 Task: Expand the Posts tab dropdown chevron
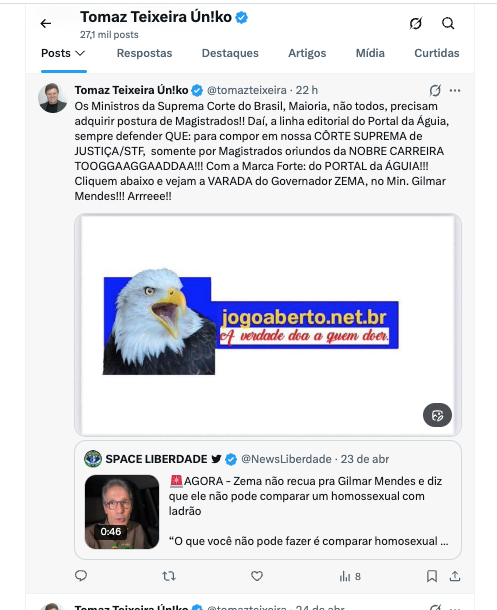[80, 53]
